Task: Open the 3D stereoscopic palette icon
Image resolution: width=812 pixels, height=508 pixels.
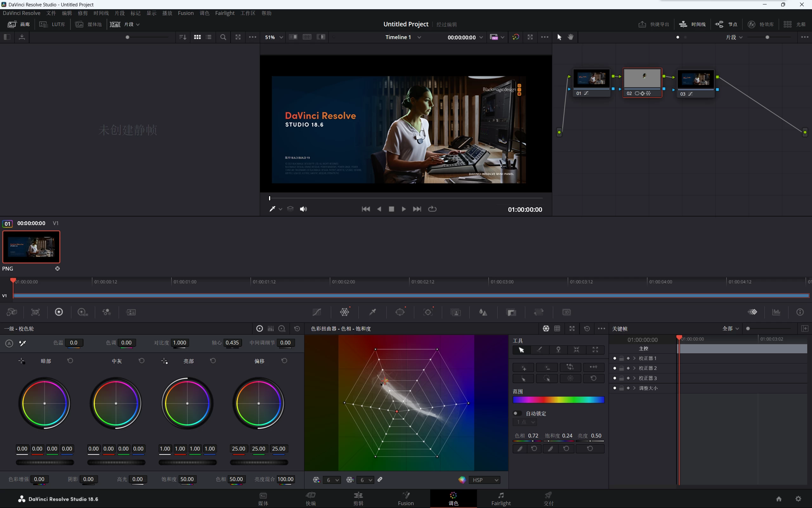Action: coord(566,312)
